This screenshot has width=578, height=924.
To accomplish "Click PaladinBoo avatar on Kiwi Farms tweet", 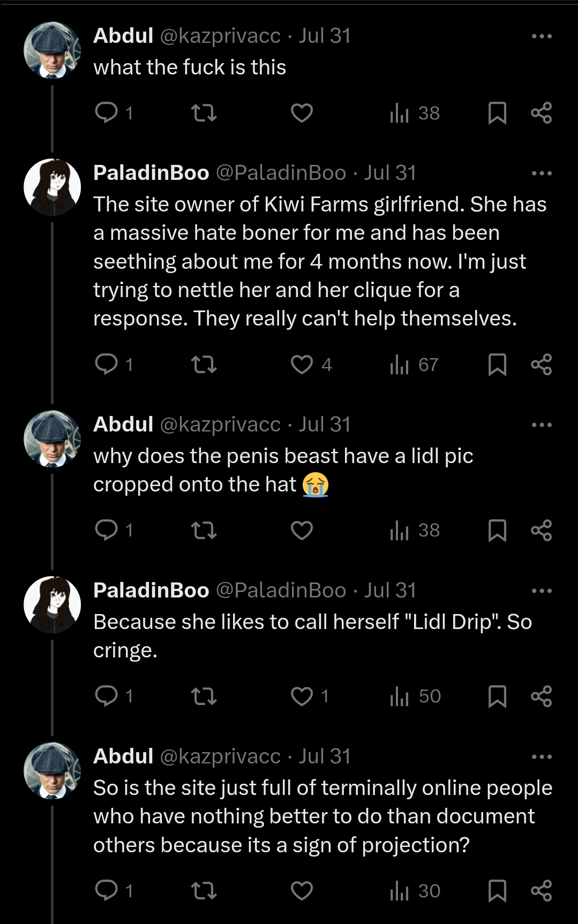I will 52,187.
